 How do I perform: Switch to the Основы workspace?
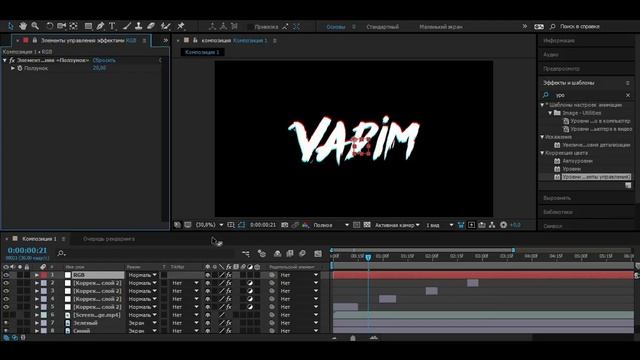(336, 27)
